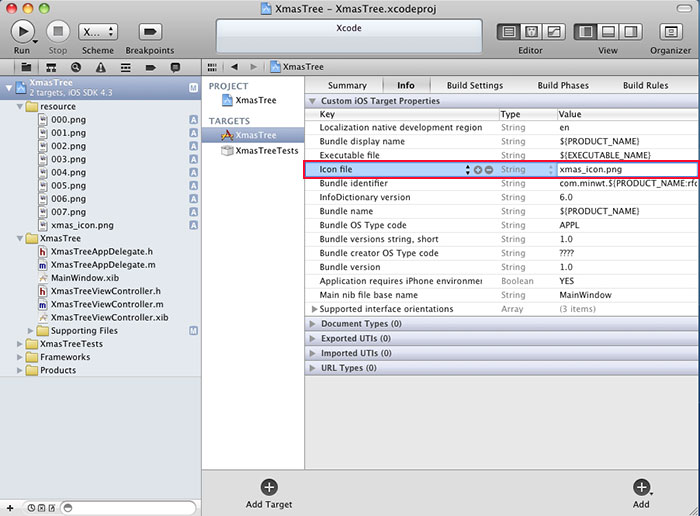Click the Add button at bottom right
The height and width of the screenshot is (516, 700).
(x=642, y=494)
